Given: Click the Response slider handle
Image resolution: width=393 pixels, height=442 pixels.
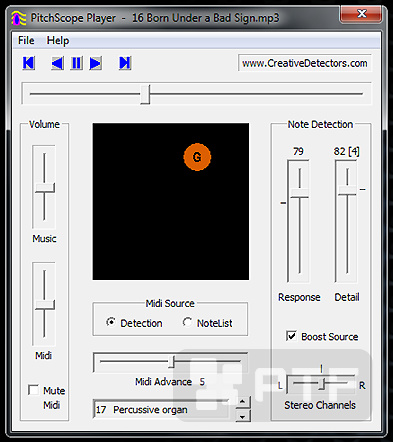Looking at the screenshot, I should click(299, 193).
